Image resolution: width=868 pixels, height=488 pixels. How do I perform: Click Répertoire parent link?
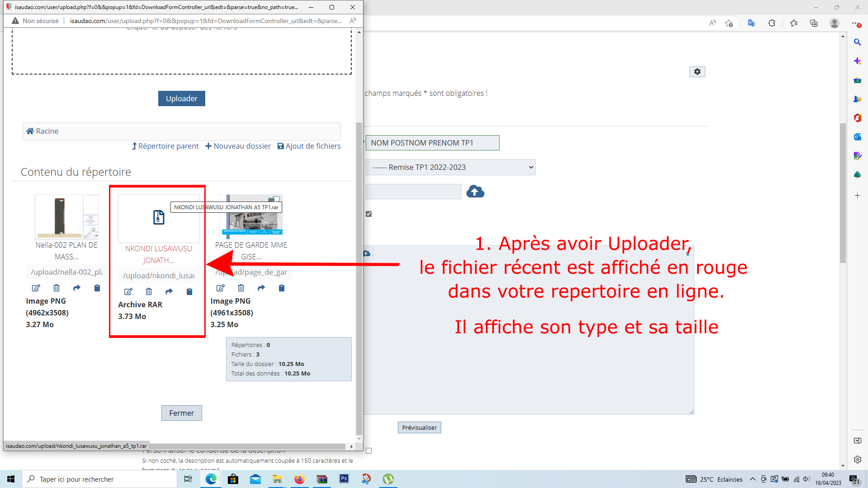point(165,146)
